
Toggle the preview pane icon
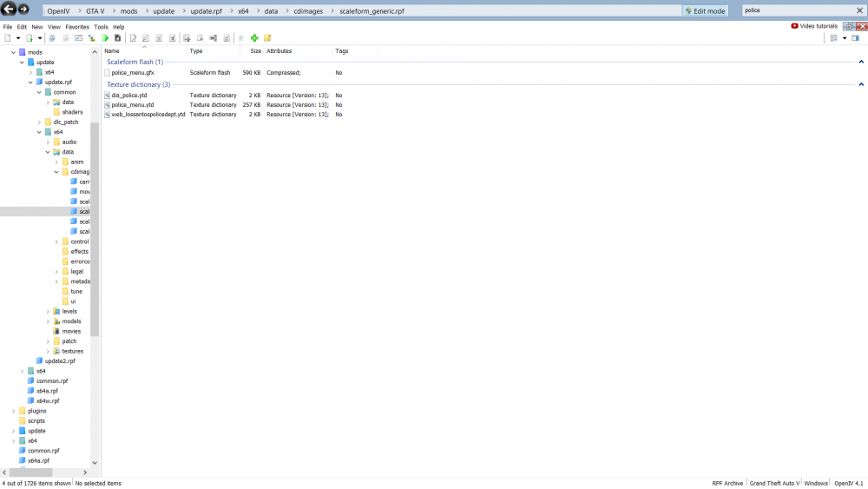[855, 38]
